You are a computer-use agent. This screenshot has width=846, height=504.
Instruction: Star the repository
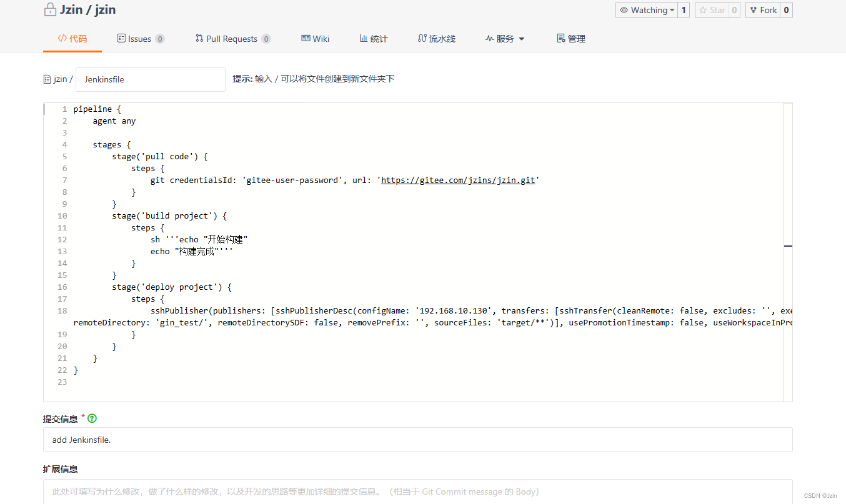pos(712,10)
